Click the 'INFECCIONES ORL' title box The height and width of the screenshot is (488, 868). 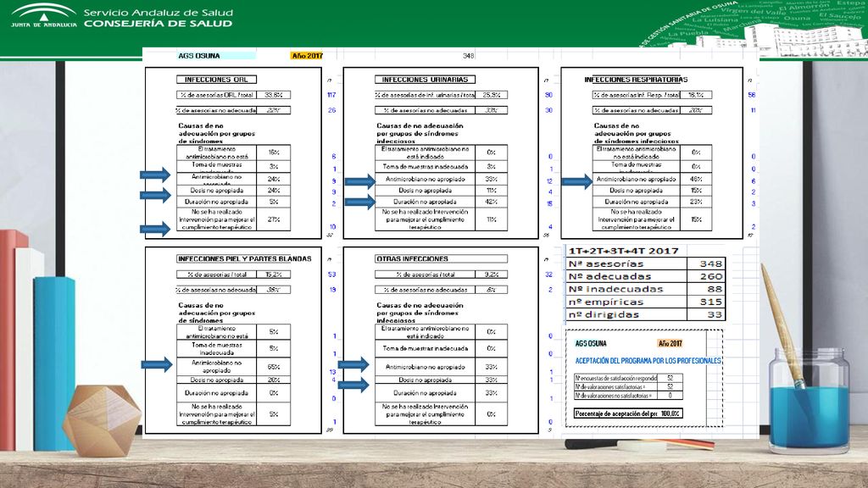(x=216, y=80)
